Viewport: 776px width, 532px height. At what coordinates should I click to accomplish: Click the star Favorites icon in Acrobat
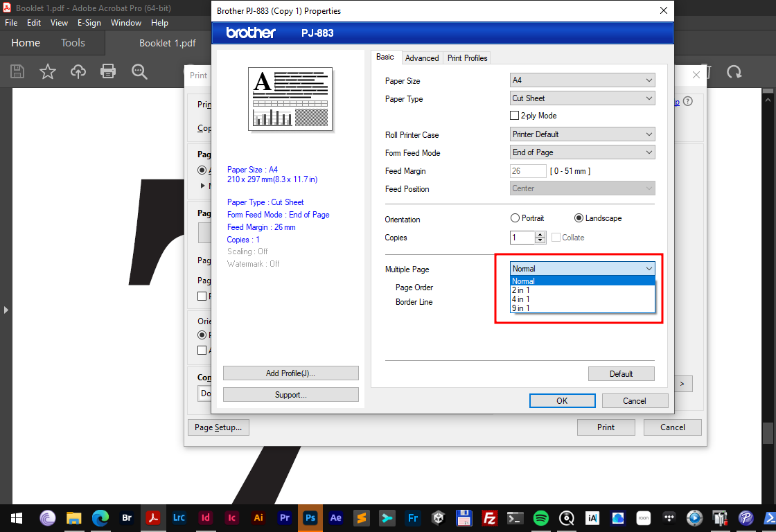click(47, 71)
